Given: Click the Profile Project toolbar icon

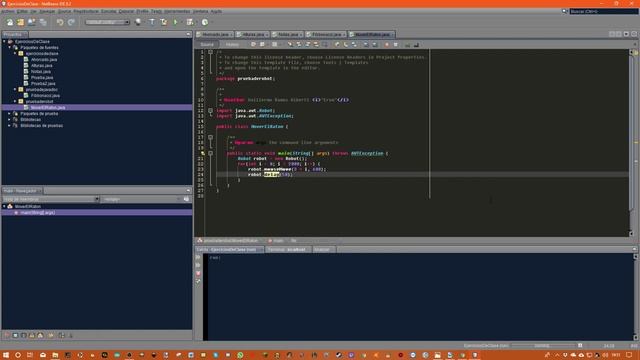Looking at the screenshot, I should click(x=205, y=22).
